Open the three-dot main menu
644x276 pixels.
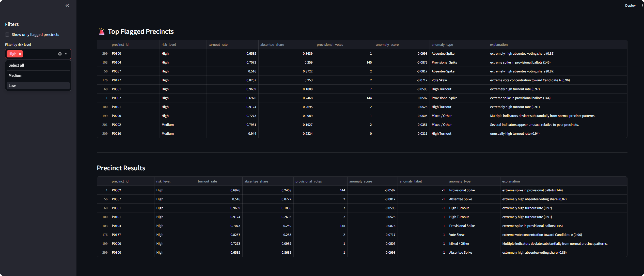pos(642,6)
